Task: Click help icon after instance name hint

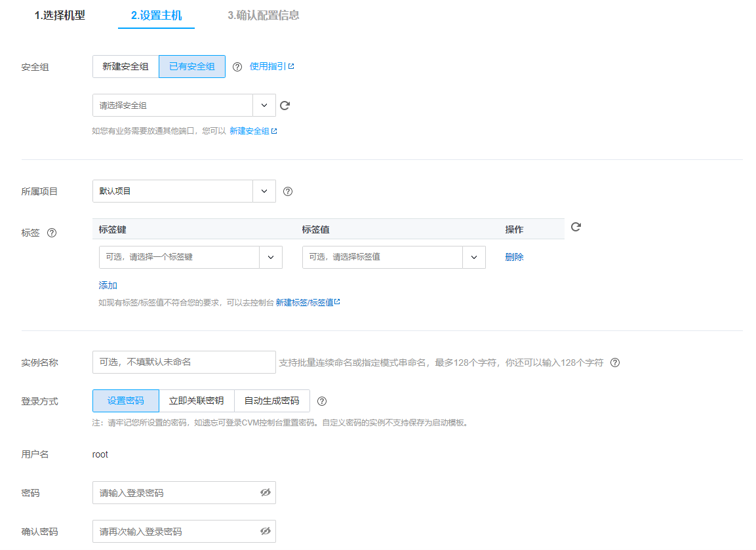Action: pyautogui.click(x=614, y=363)
